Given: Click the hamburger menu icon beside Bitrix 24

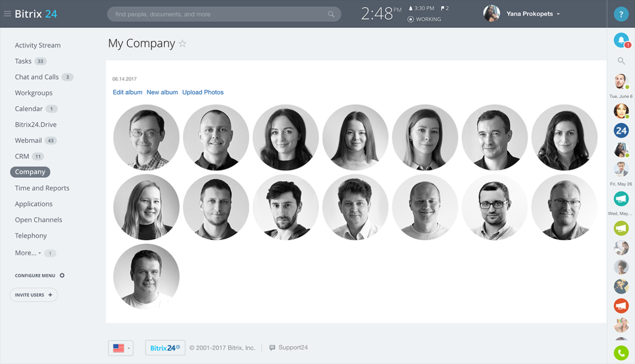Looking at the screenshot, I should pyautogui.click(x=7, y=14).
